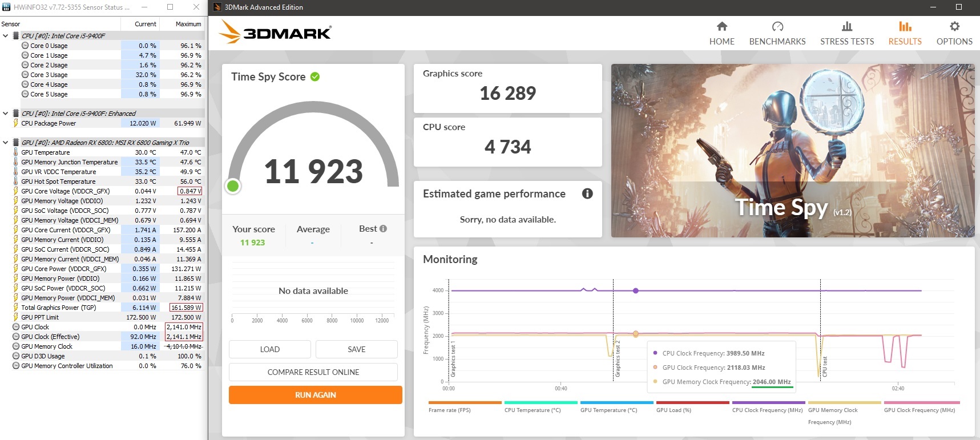Viewport: 980px width, 440px height.
Task: Go to the BENCHMARKS tab
Action: point(777,34)
